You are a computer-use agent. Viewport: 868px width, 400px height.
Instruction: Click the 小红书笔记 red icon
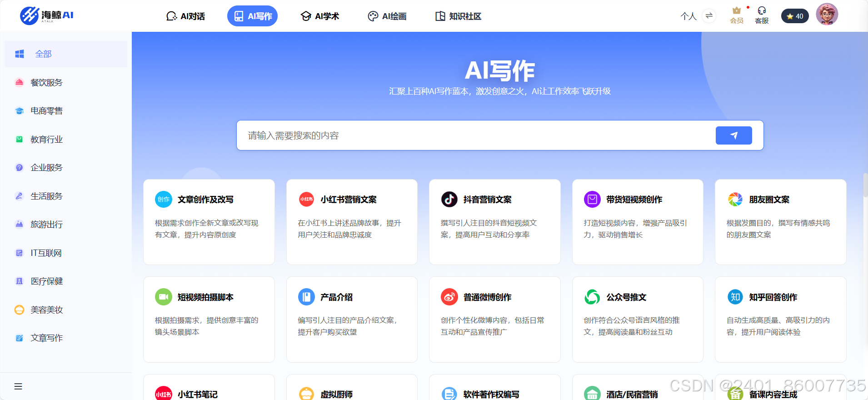[x=164, y=393]
